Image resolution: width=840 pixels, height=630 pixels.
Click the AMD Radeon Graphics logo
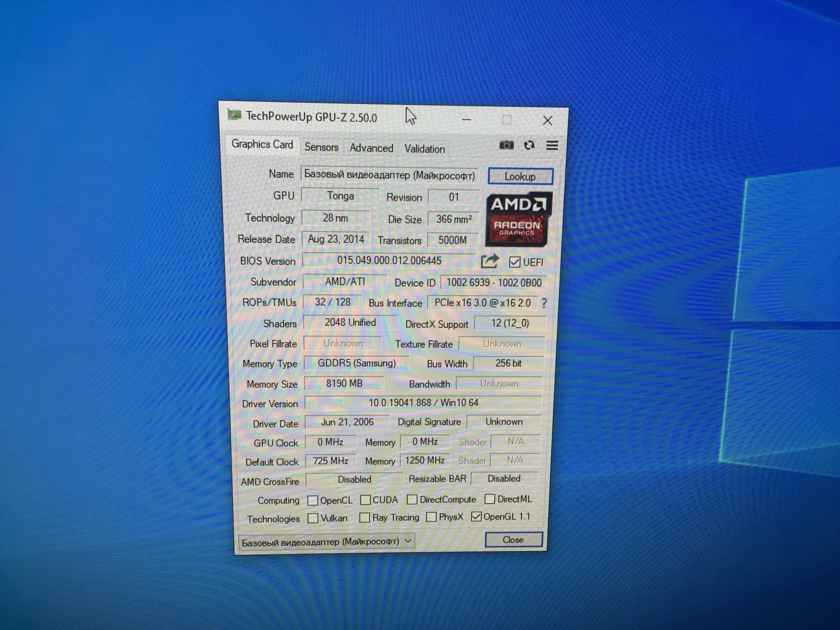click(518, 219)
